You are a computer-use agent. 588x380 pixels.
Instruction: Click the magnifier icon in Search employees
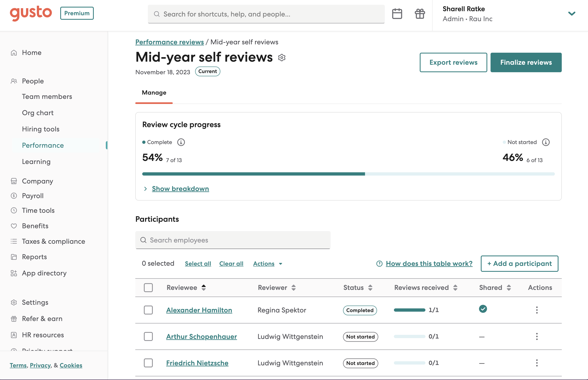[143, 240]
